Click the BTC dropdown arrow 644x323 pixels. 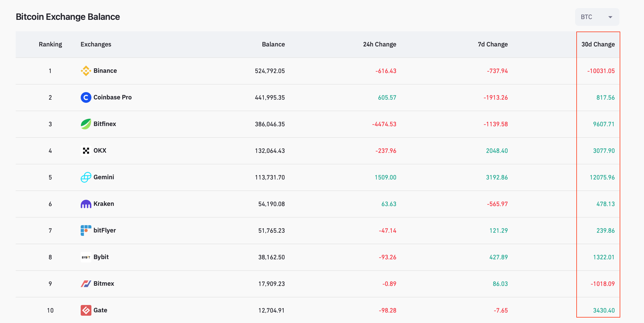tap(610, 17)
